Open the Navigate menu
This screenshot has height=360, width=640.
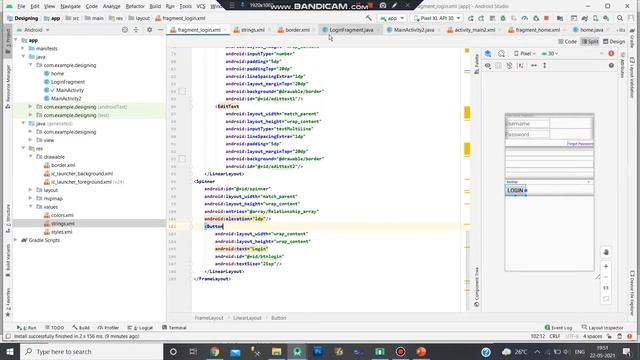click(70, 6)
